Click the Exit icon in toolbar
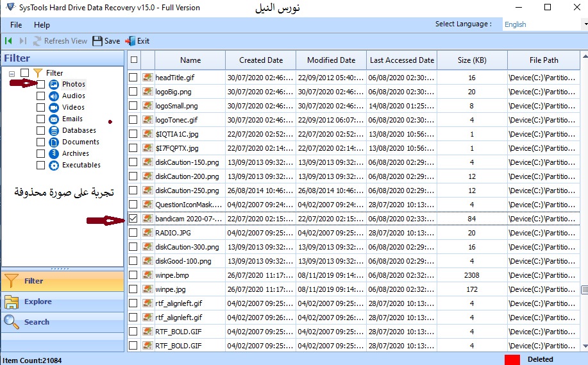 click(x=130, y=41)
